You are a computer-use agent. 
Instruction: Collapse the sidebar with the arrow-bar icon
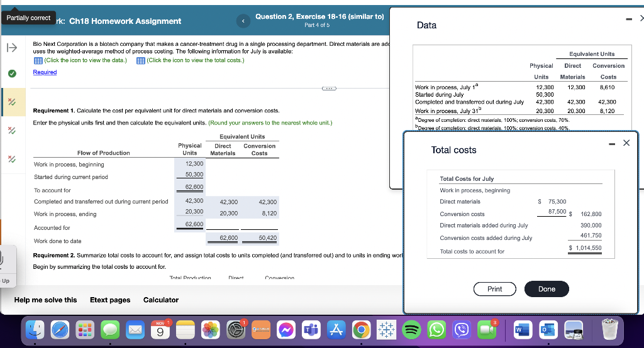coord(12,48)
